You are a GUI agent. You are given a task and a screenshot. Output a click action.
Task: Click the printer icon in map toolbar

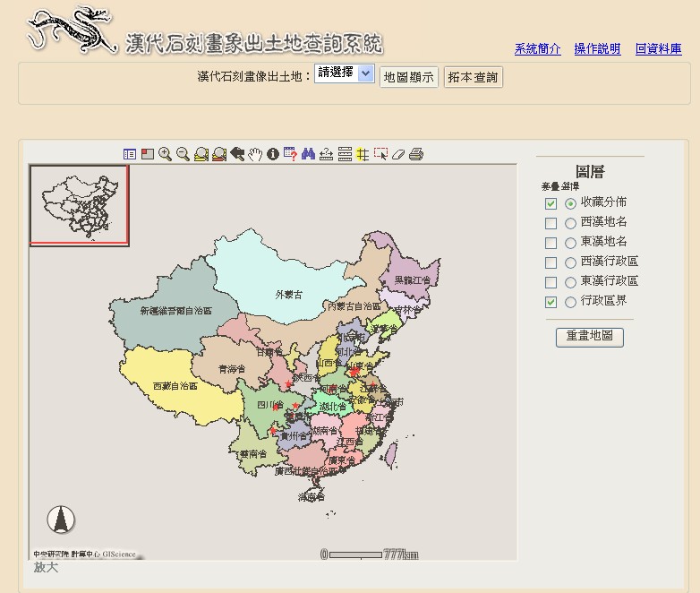(416, 154)
